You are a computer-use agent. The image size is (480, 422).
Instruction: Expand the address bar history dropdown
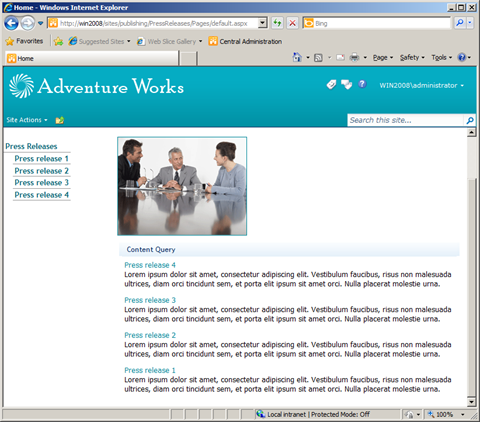pos(263,23)
